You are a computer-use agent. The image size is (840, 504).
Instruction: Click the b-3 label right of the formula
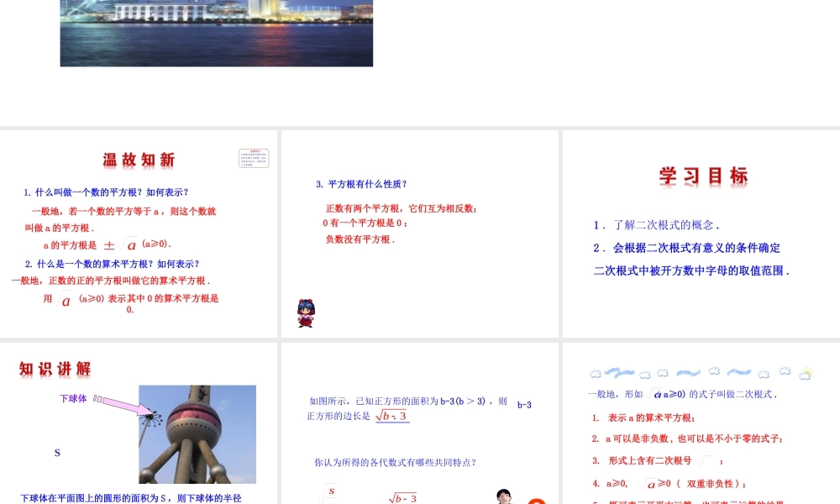[524, 405]
